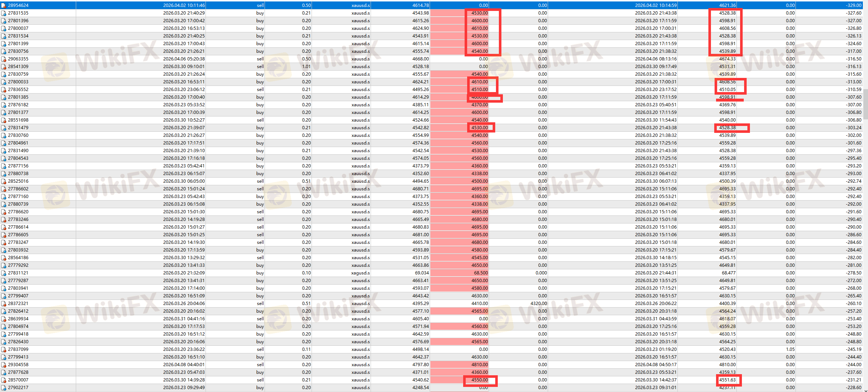Click the open price 4668.00
This screenshot has width=868, height=392.
[421, 59]
